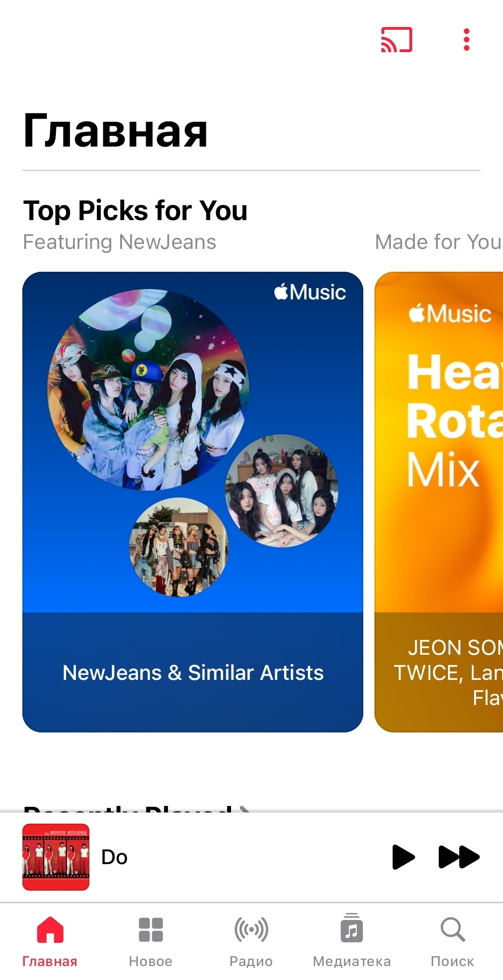This screenshot has height=980, width=503.
Task: Open the Heavy Rotation Mix card
Action: coord(439,502)
